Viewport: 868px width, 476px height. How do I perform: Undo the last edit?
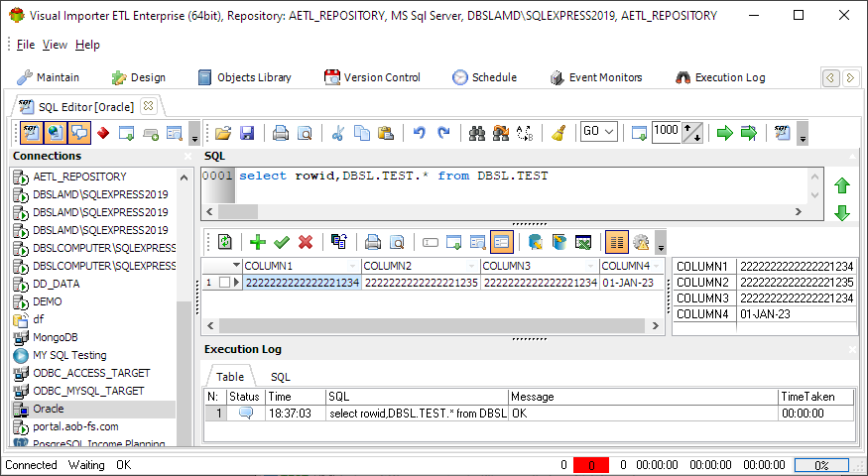pyautogui.click(x=420, y=133)
